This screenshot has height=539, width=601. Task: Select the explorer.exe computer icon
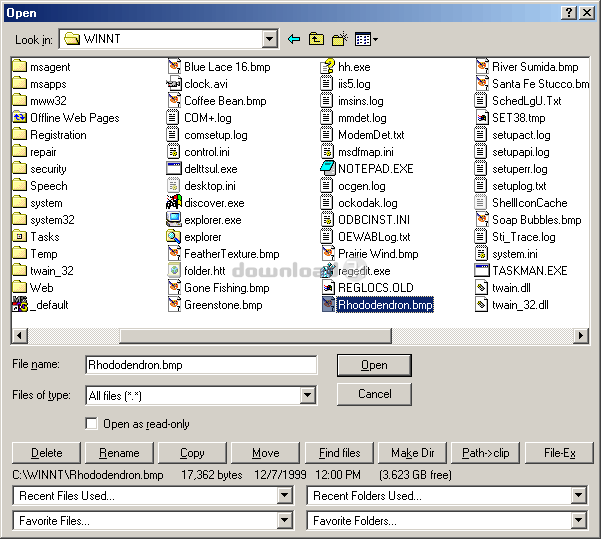click(174, 220)
